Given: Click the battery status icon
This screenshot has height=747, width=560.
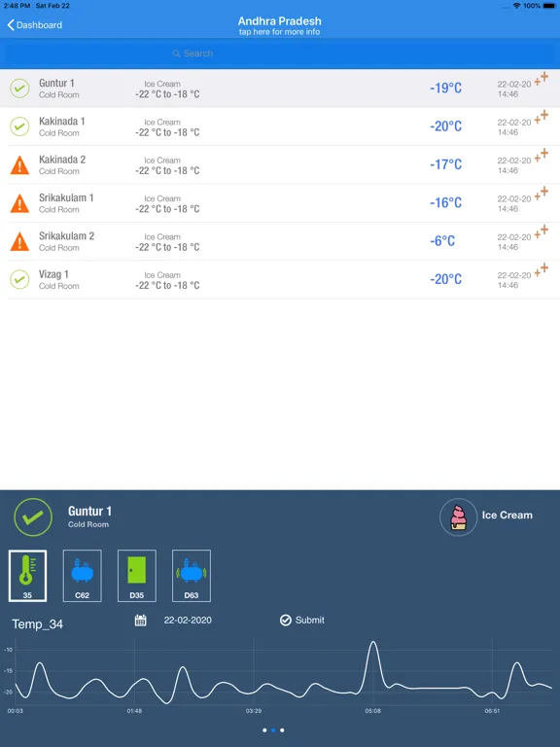Looking at the screenshot, I should tap(548, 6).
